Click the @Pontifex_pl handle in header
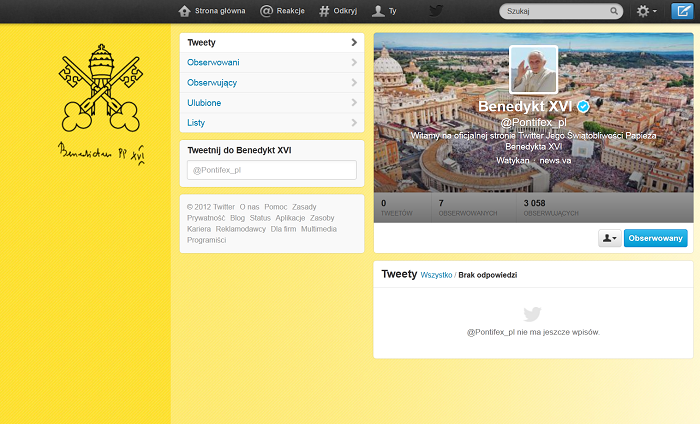 (x=533, y=122)
